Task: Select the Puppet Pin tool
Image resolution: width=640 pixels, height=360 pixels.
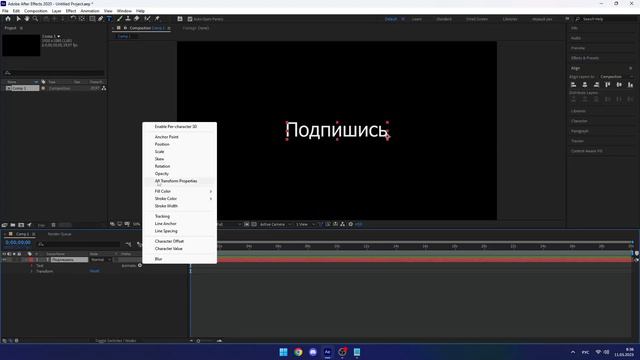Action: click(157, 19)
